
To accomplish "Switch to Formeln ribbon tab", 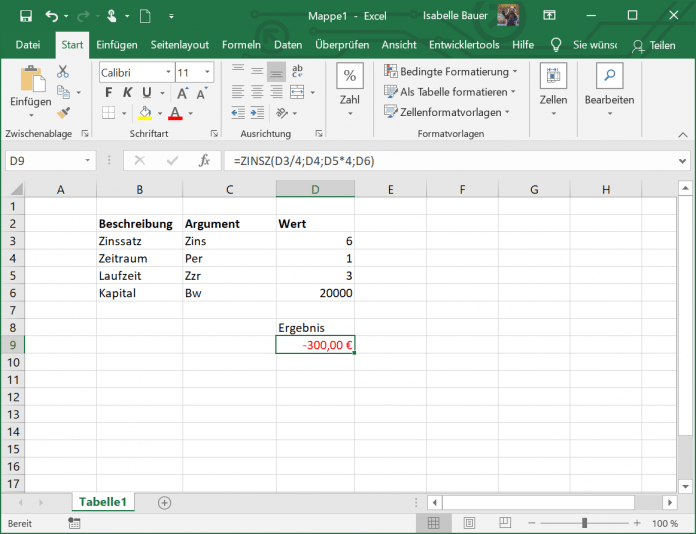I will 241,45.
